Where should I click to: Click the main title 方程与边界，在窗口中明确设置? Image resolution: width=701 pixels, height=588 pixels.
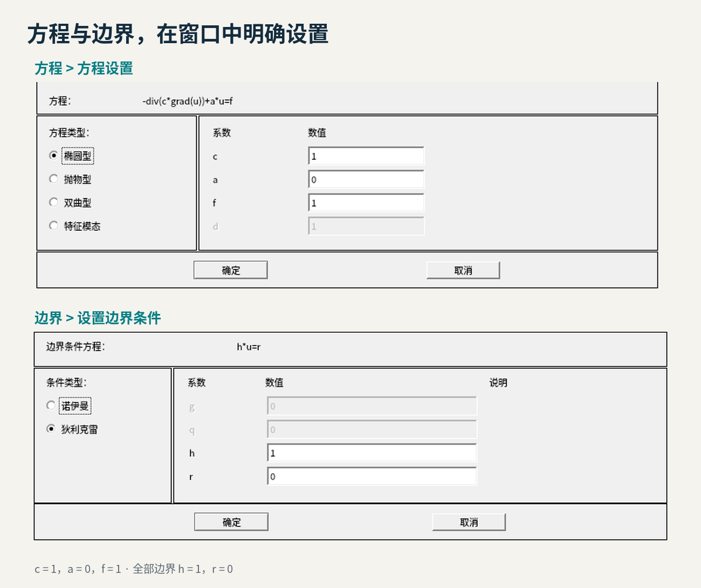tap(178, 34)
